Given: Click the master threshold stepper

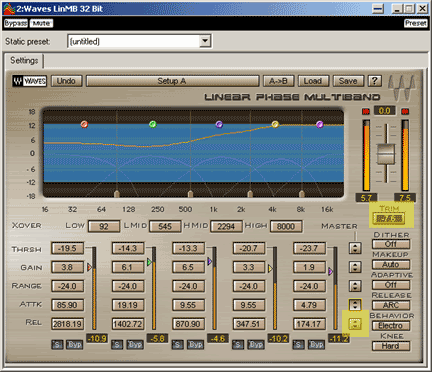Looking at the screenshot, I should 355,248.
